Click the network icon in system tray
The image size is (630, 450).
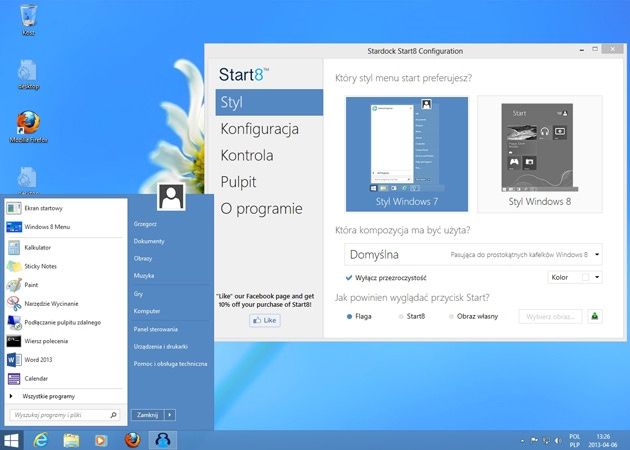546,440
